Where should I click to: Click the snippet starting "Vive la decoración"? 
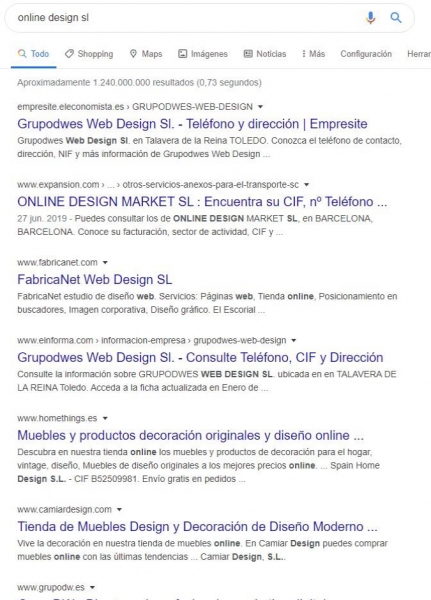tap(202, 550)
